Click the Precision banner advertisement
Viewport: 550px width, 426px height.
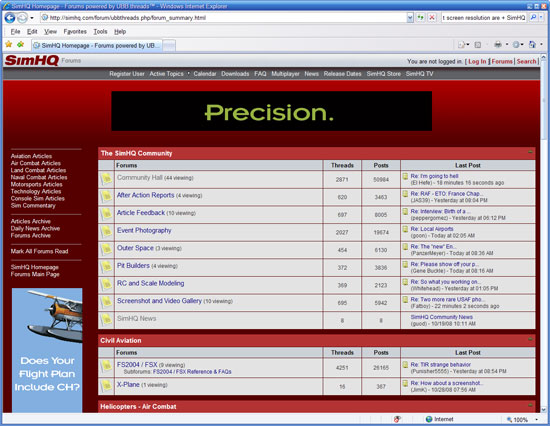tap(271, 111)
